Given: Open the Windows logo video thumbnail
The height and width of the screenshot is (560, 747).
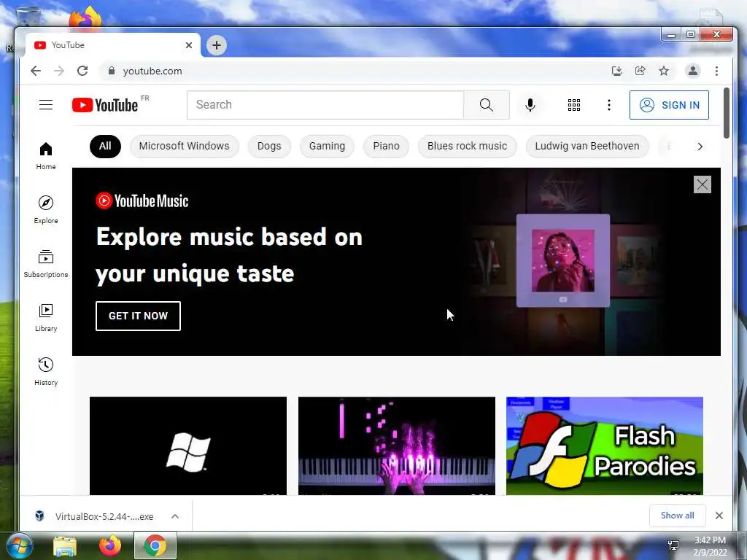Looking at the screenshot, I should click(x=188, y=446).
